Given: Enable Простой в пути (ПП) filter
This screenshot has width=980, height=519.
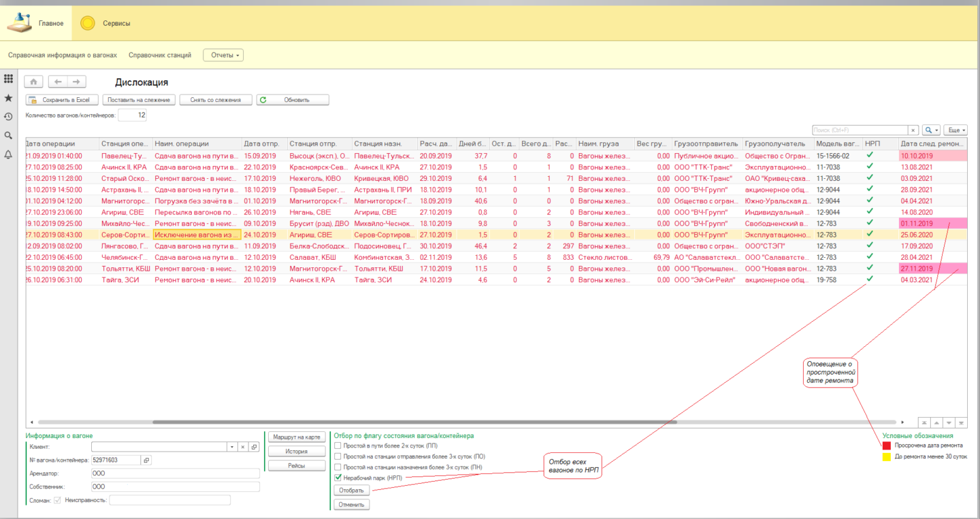Looking at the screenshot, I should coord(338,446).
